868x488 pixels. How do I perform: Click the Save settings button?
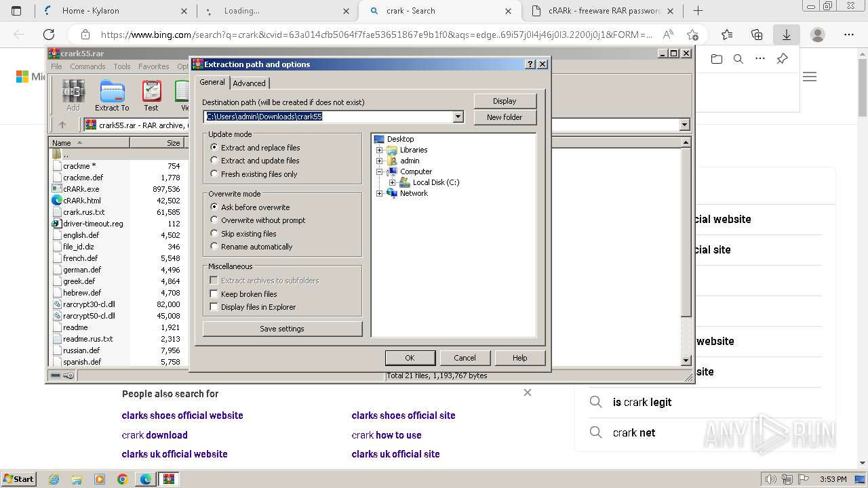[282, 329]
